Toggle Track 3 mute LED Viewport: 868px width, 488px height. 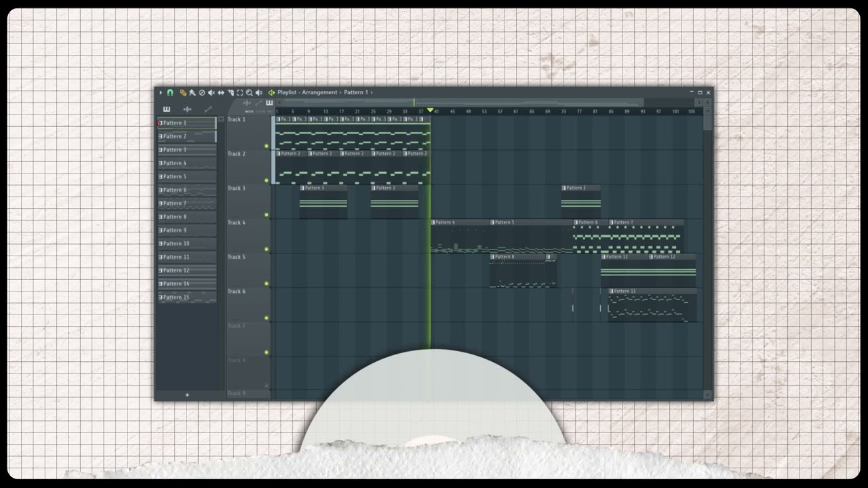pos(267,215)
